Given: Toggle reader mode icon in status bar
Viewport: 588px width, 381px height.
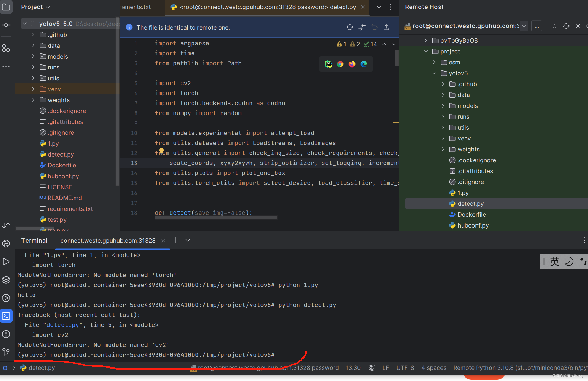Looking at the screenshot, I should tap(372, 368).
